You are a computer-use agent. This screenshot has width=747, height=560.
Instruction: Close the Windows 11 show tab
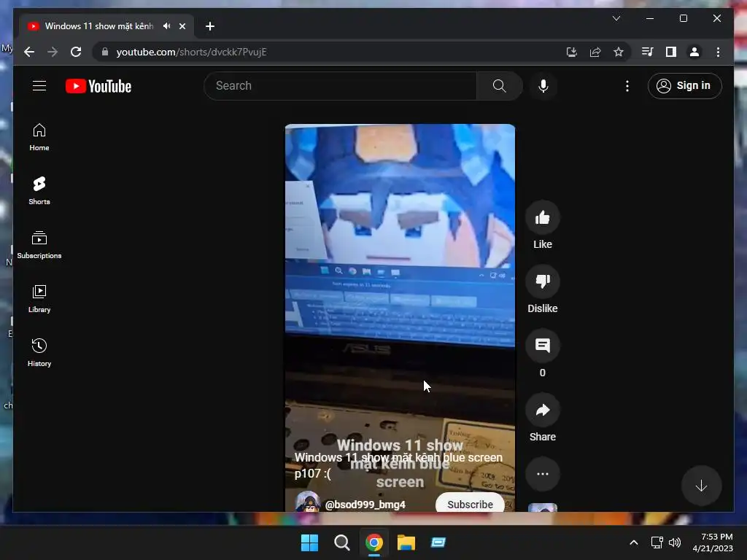pyautogui.click(x=182, y=26)
